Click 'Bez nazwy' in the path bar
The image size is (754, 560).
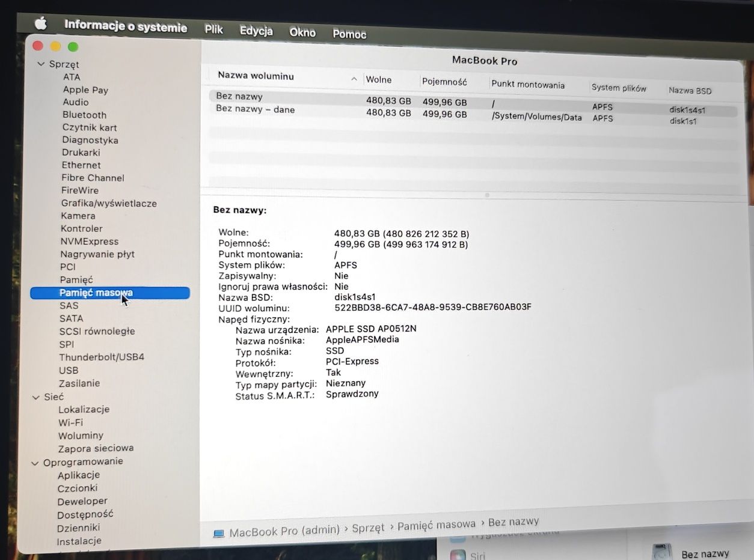point(513,522)
